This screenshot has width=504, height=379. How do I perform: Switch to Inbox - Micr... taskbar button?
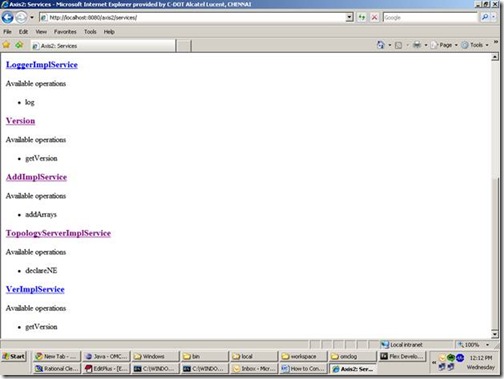pos(254,368)
